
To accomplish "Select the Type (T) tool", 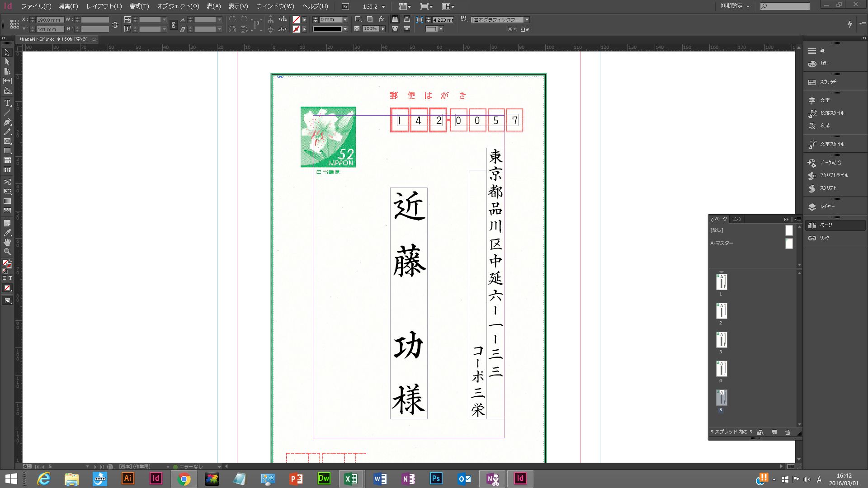I will (x=7, y=103).
